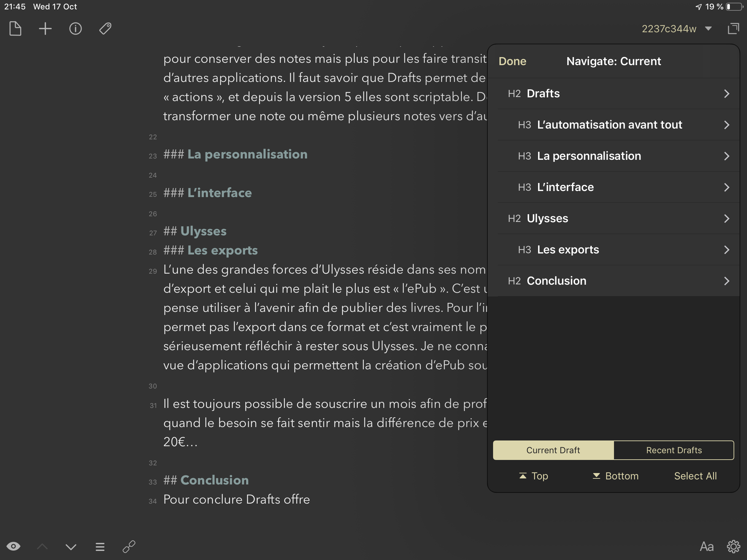The width and height of the screenshot is (747, 560).
Task: Open the drafts list document icon
Action: 15,29
